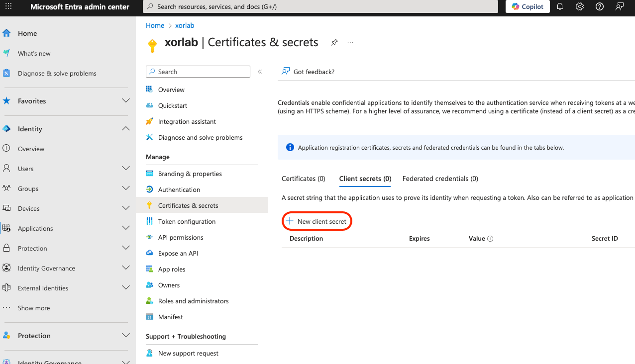Open the notifications bell icon
The width and height of the screenshot is (635, 364).
tap(560, 6)
